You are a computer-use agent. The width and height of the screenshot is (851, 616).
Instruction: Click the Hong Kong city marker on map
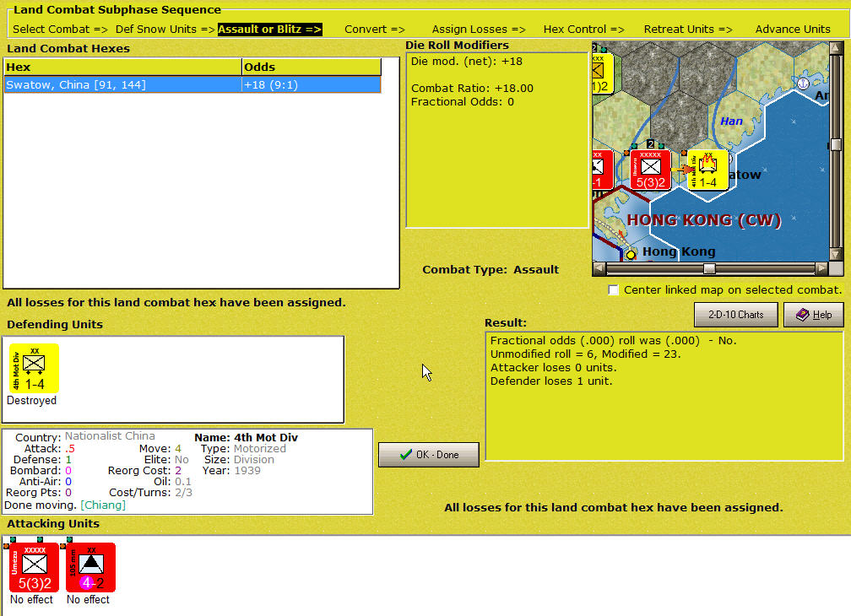631,254
